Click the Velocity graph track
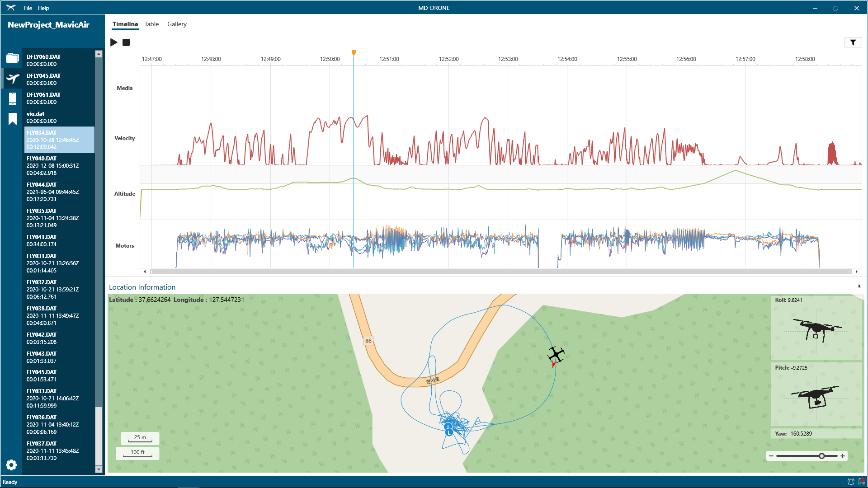The image size is (868, 488). click(x=500, y=138)
